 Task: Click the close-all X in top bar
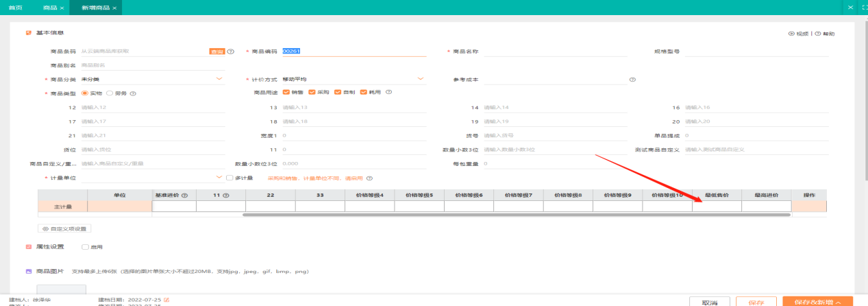click(850, 7)
